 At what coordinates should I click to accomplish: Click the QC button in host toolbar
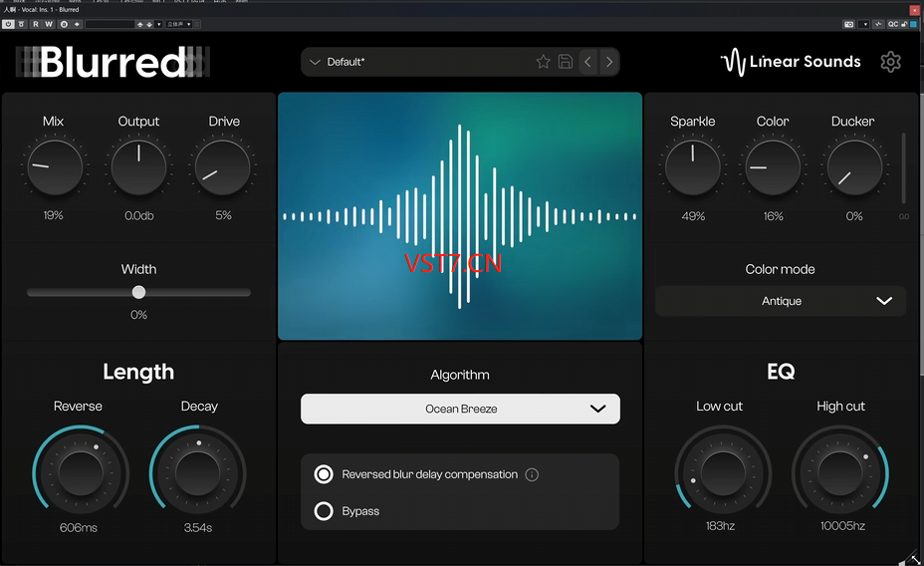click(893, 24)
